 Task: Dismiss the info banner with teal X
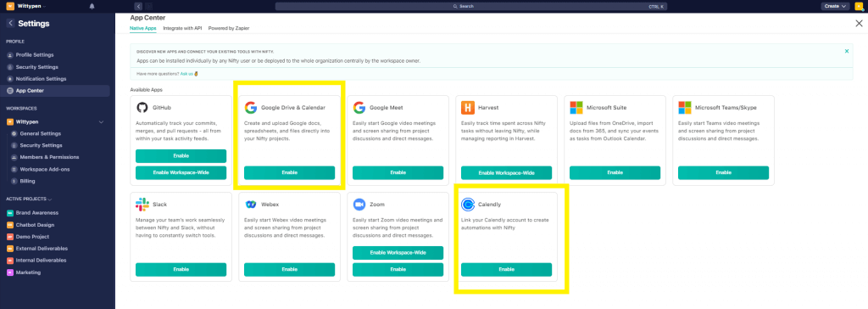(847, 51)
